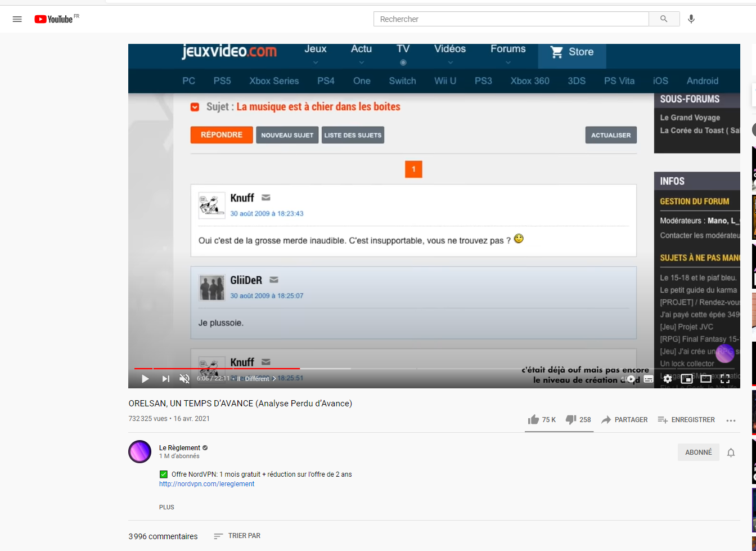Open notification settings with the bell icon
Image resolution: width=756 pixels, height=551 pixels.
pos(731,453)
